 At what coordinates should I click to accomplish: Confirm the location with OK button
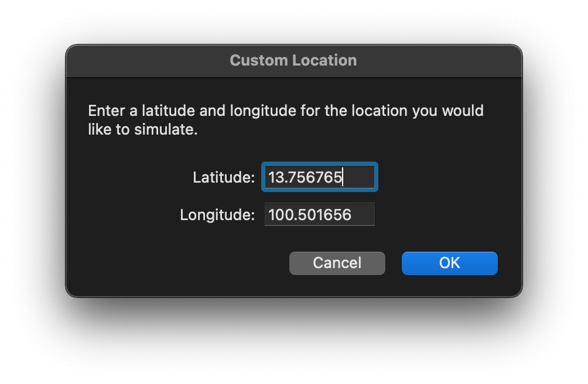click(449, 263)
